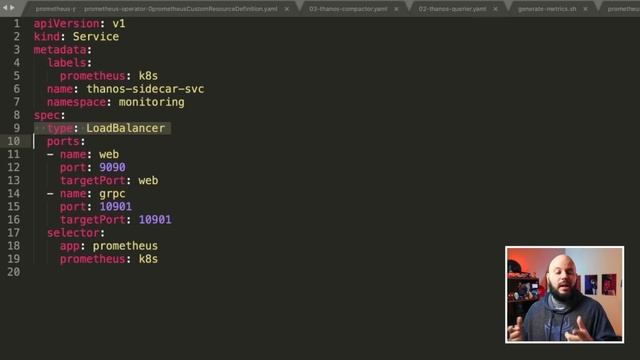The image size is (640, 360).
Task: Click line number 9 in gutter
Action: (17, 128)
